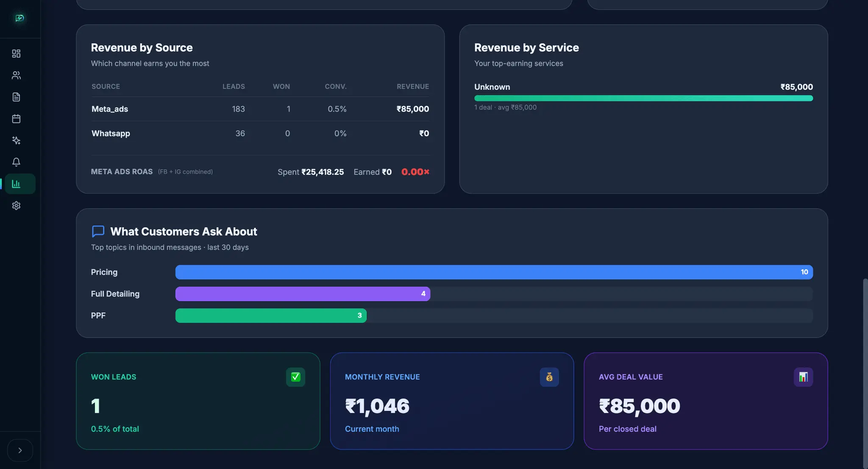Click the SOURCE column header

(x=106, y=87)
